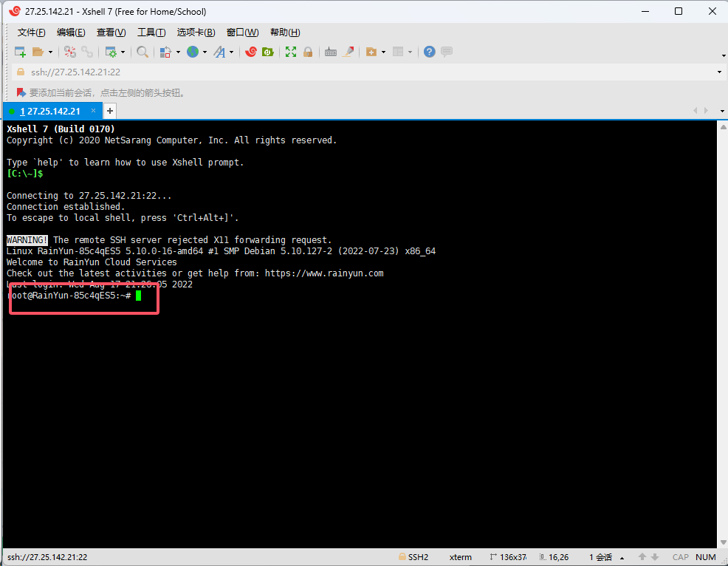Open the font settings dropdown arrow
The width and height of the screenshot is (728, 566).
[x=230, y=52]
